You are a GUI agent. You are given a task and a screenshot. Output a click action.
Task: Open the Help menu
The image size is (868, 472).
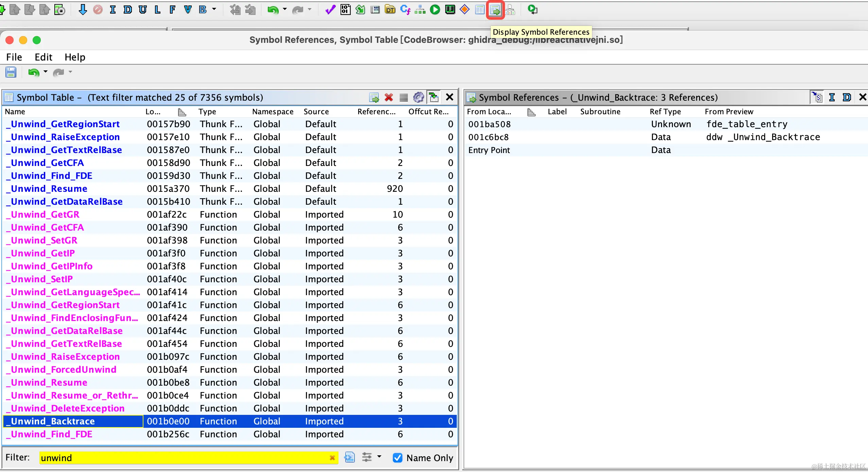coord(75,57)
